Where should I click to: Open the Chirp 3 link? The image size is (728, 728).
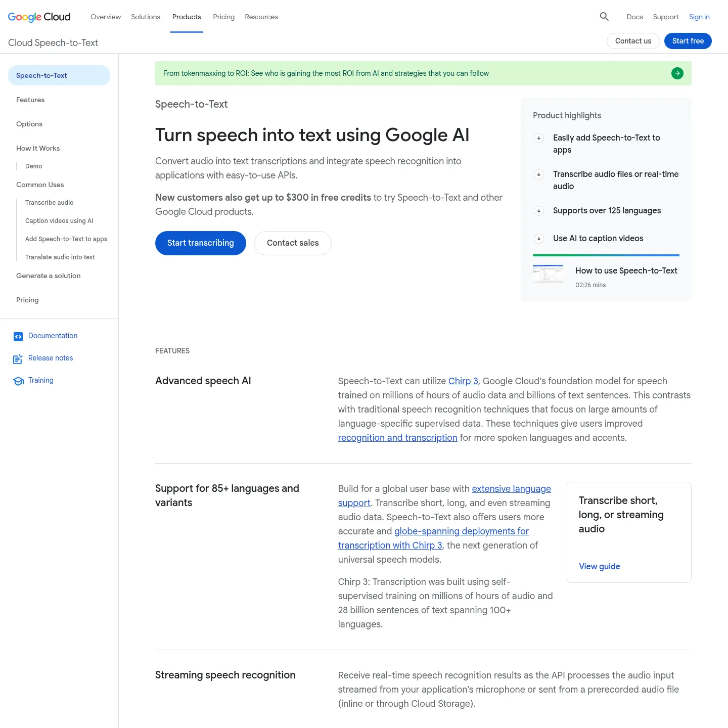(463, 381)
